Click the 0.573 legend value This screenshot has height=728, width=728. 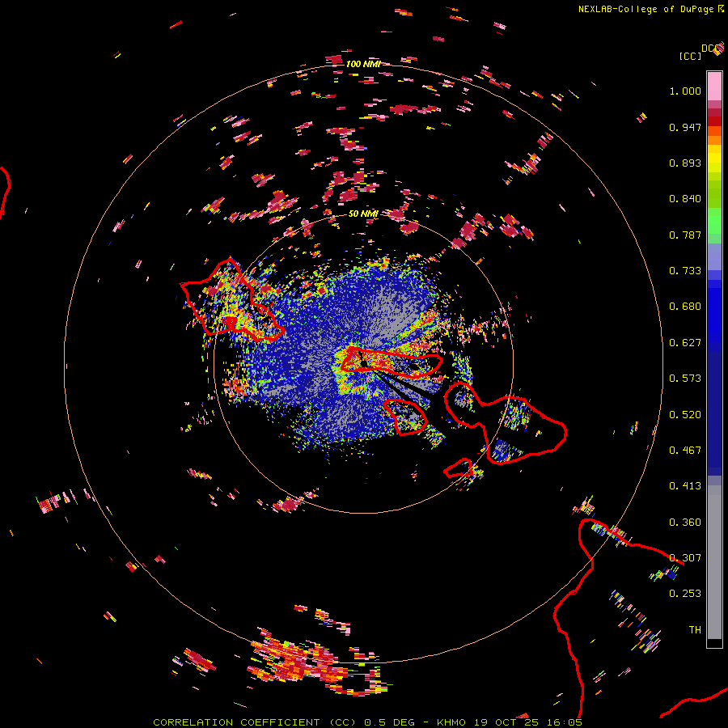[x=685, y=379]
